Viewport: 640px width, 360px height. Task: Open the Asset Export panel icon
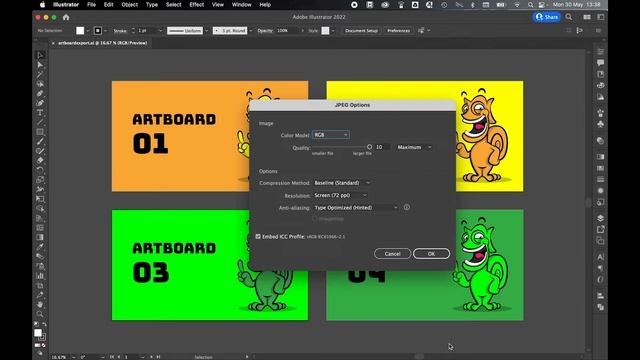[x=600, y=229]
